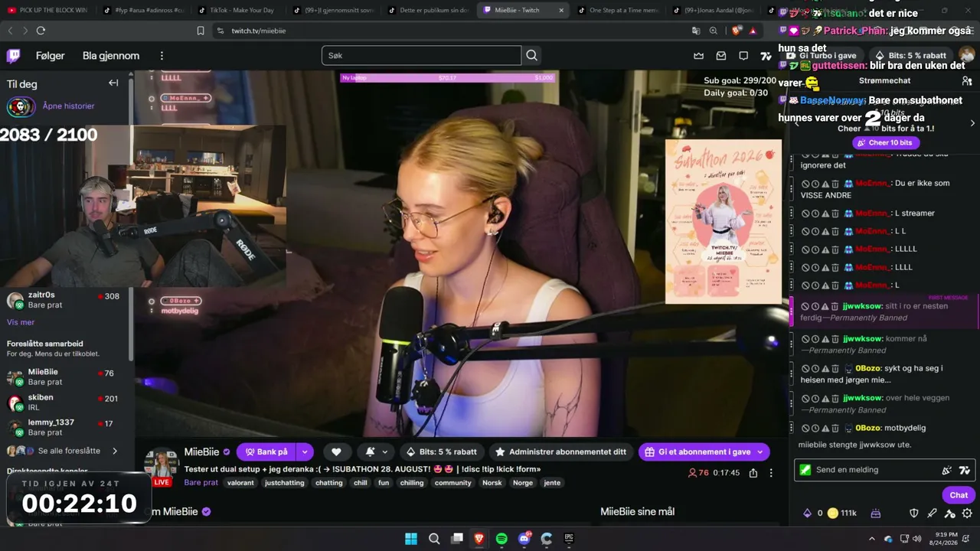Click the heart follow button under the stream
Image resolution: width=980 pixels, height=551 pixels.
336,452
